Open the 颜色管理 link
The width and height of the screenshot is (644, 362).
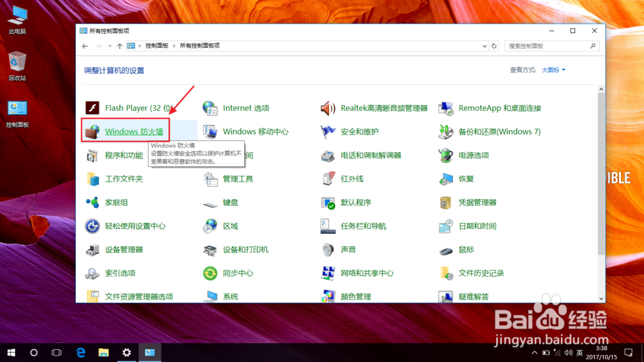355,297
